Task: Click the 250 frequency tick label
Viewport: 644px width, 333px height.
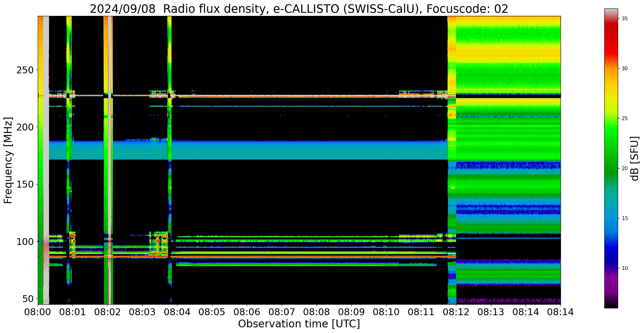Action: click(x=25, y=70)
